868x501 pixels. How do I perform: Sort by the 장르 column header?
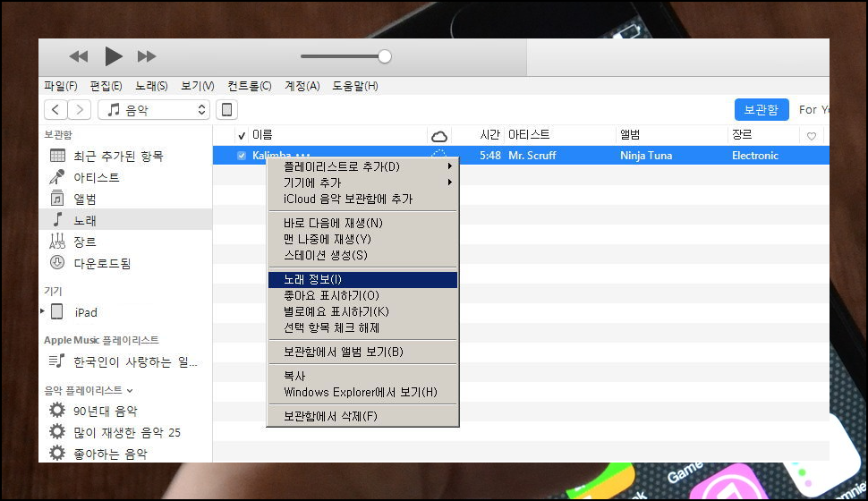[x=742, y=134]
